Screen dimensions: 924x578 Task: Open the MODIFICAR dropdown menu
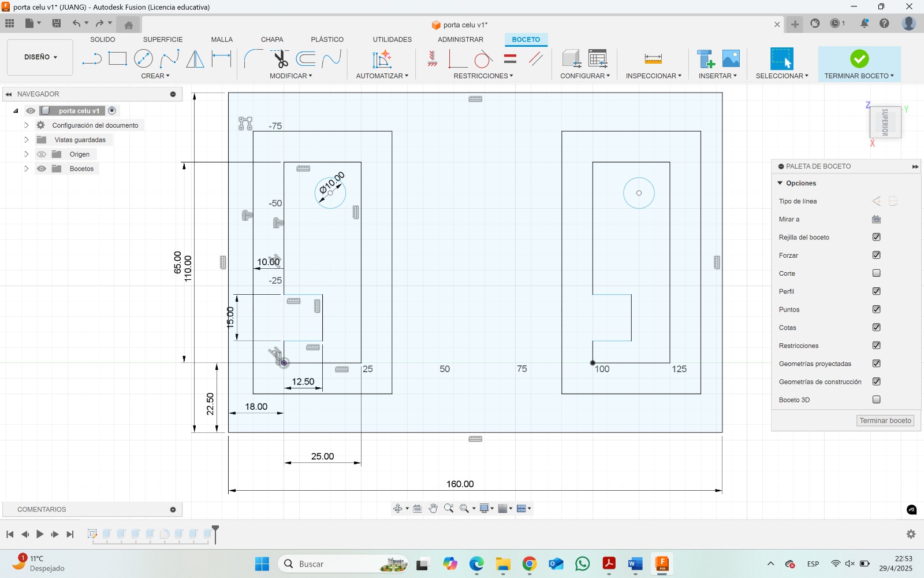pos(291,76)
